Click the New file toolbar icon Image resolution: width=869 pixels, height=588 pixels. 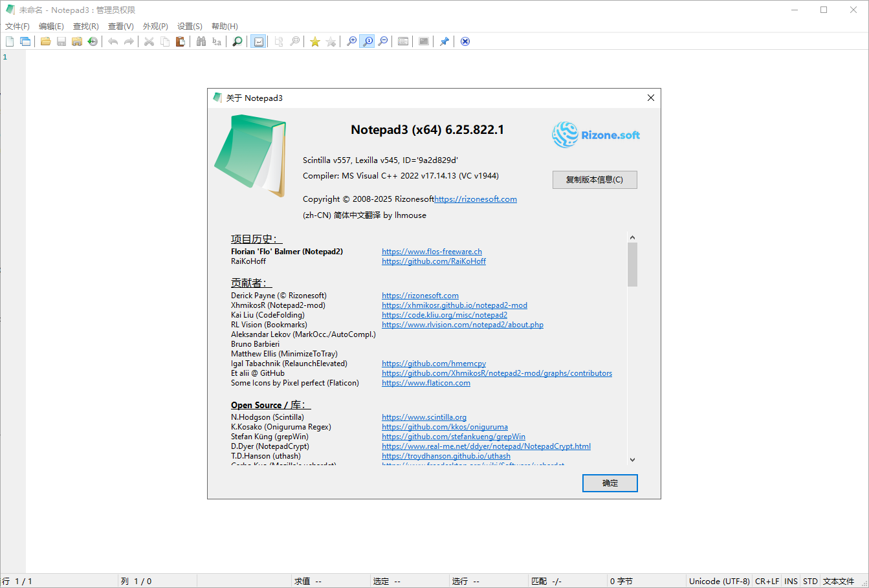tap(10, 41)
